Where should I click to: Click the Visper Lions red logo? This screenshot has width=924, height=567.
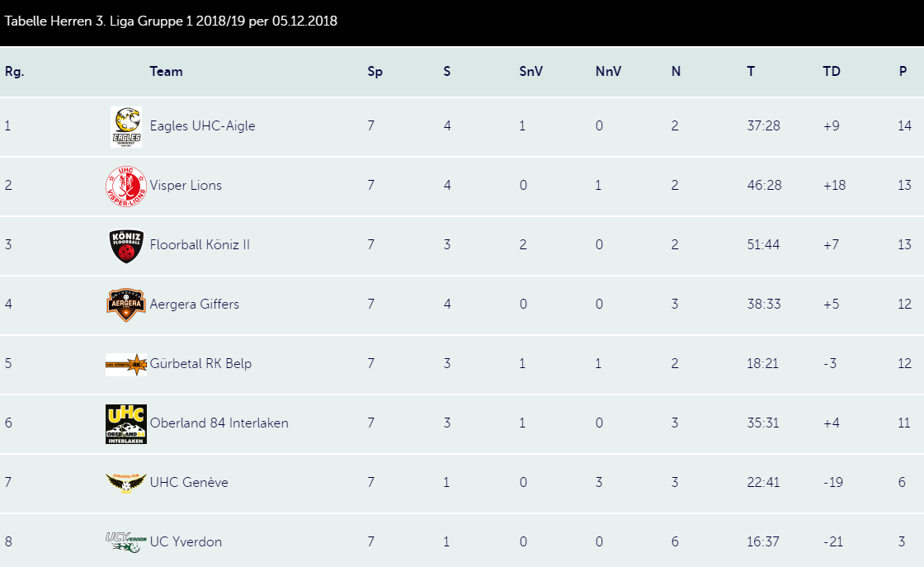[x=126, y=187]
